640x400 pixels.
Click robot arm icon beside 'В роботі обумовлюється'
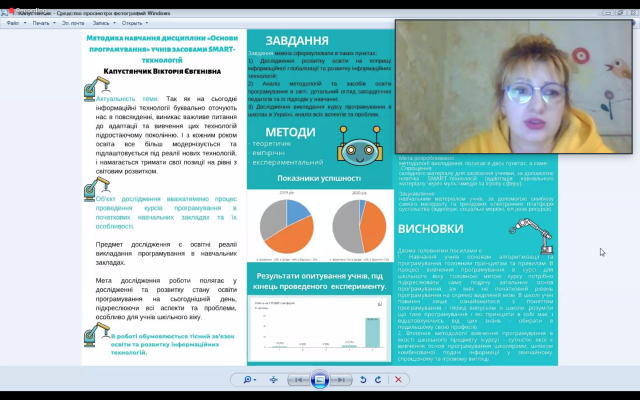97,335
